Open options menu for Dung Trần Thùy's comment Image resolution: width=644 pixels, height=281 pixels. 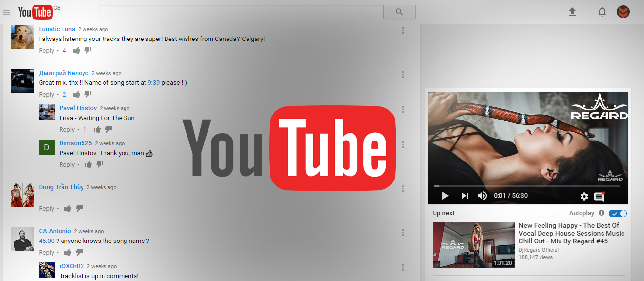coord(403,188)
